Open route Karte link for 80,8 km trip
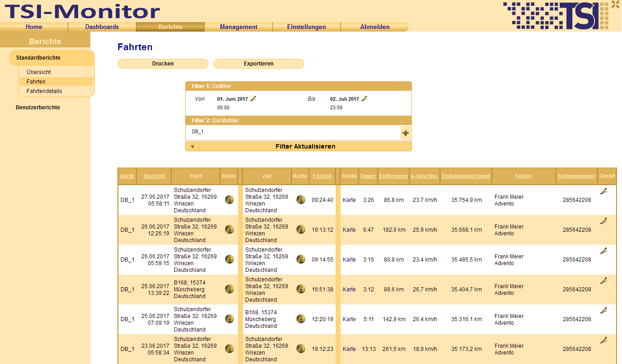The image size is (622, 364). [x=349, y=260]
